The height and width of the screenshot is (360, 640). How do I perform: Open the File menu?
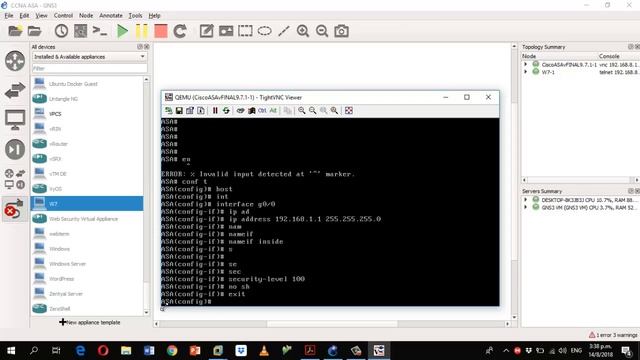tap(9, 16)
